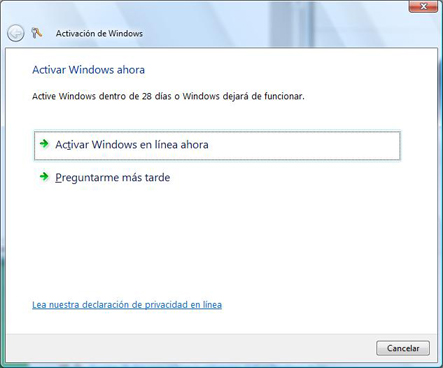Click the Cancelar button
The width and height of the screenshot is (443, 368).
pos(403,348)
